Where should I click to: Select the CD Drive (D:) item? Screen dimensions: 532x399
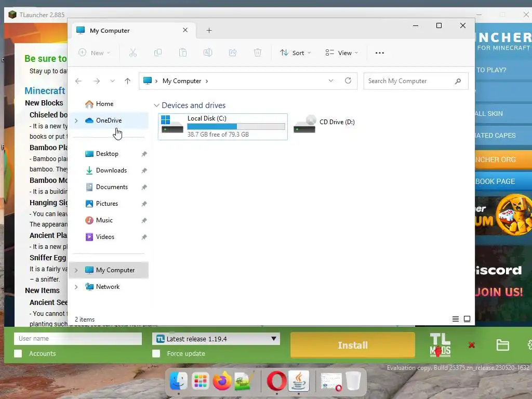point(324,124)
